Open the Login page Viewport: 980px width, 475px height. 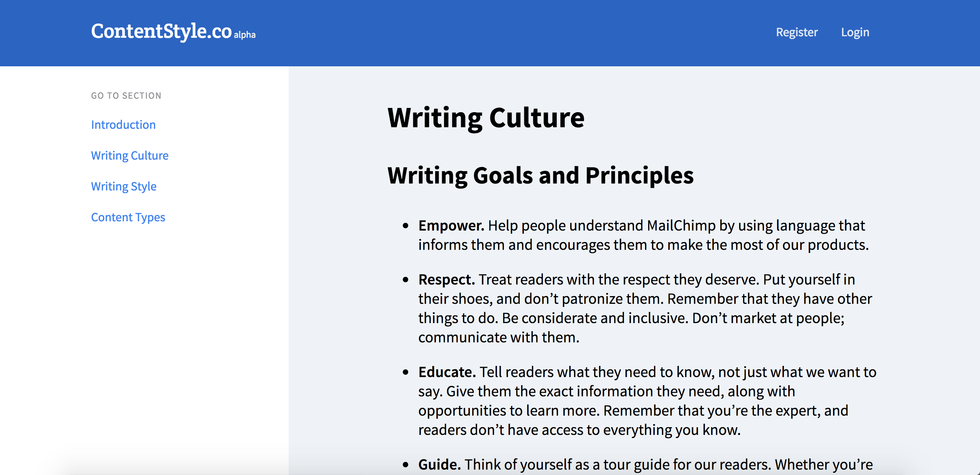pos(855,32)
